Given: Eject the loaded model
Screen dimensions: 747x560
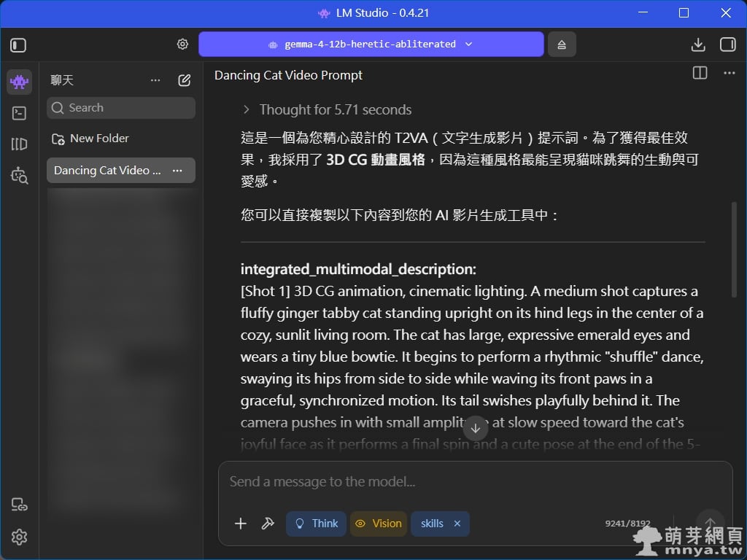Looking at the screenshot, I should pyautogui.click(x=562, y=44).
